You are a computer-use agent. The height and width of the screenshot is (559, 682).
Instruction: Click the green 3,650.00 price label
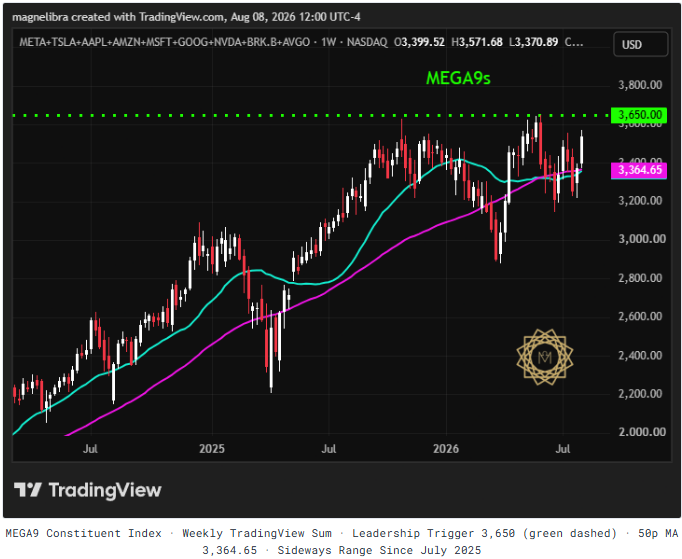[x=639, y=115]
